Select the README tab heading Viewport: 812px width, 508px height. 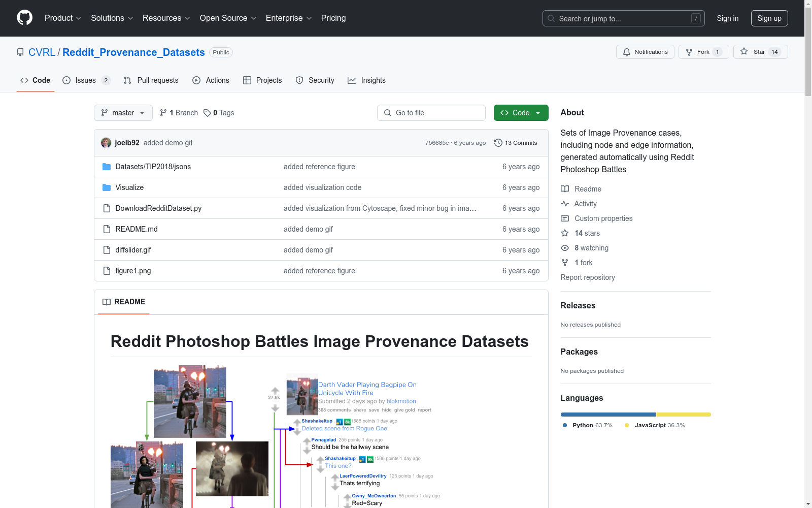point(124,302)
